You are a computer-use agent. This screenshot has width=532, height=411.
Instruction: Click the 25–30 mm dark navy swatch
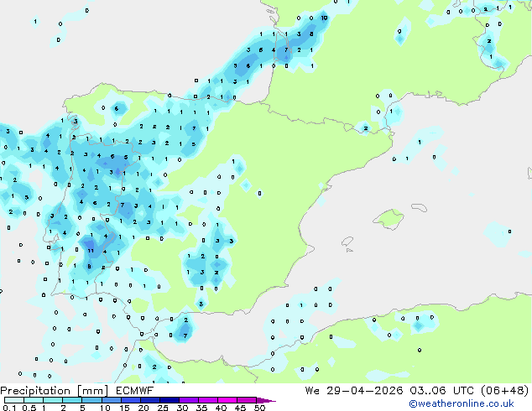[169, 400]
